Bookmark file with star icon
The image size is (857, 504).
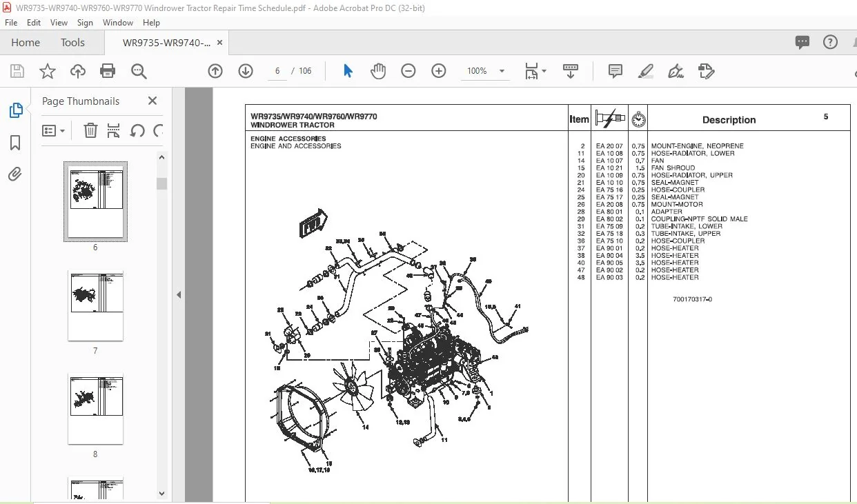pos(47,71)
